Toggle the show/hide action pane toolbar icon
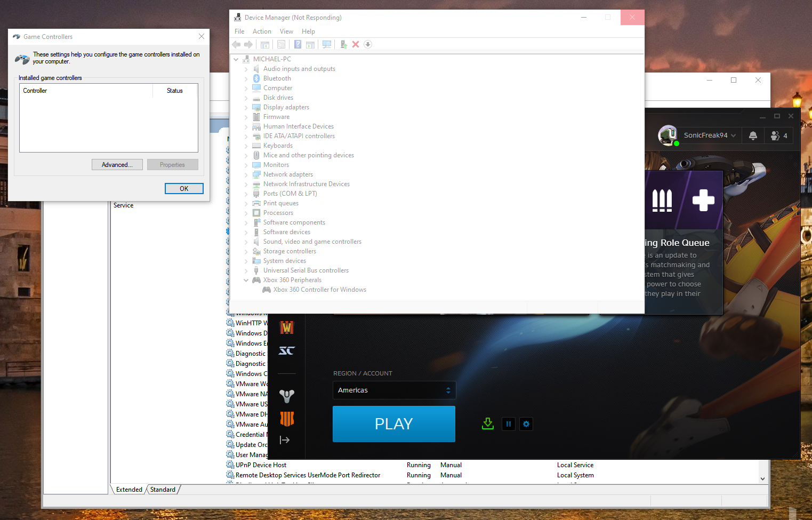The height and width of the screenshot is (520, 812). click(310, 44)
